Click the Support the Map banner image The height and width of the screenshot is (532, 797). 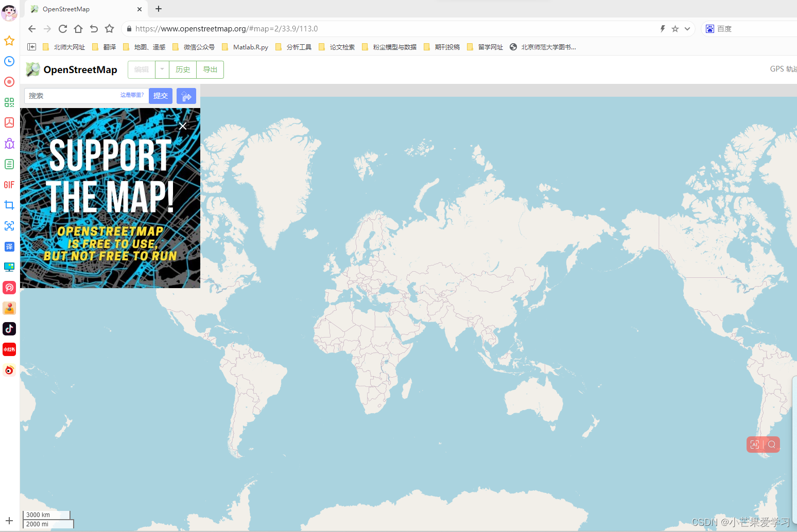tap(110, 198)
